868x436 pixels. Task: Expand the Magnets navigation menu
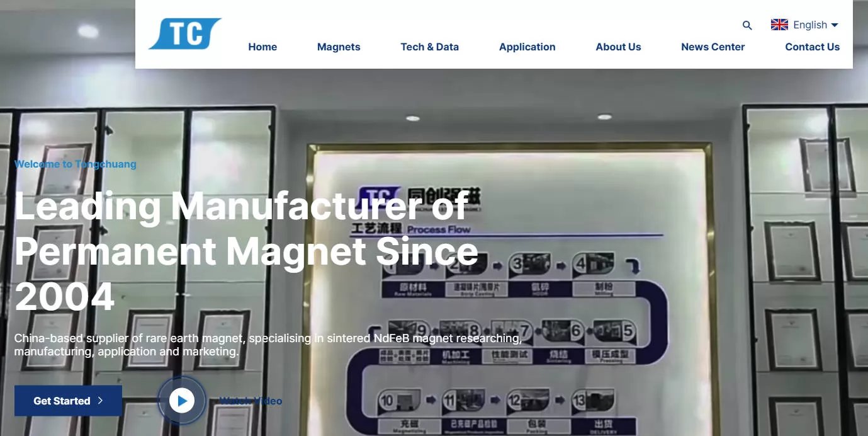[x=339, y=47]
